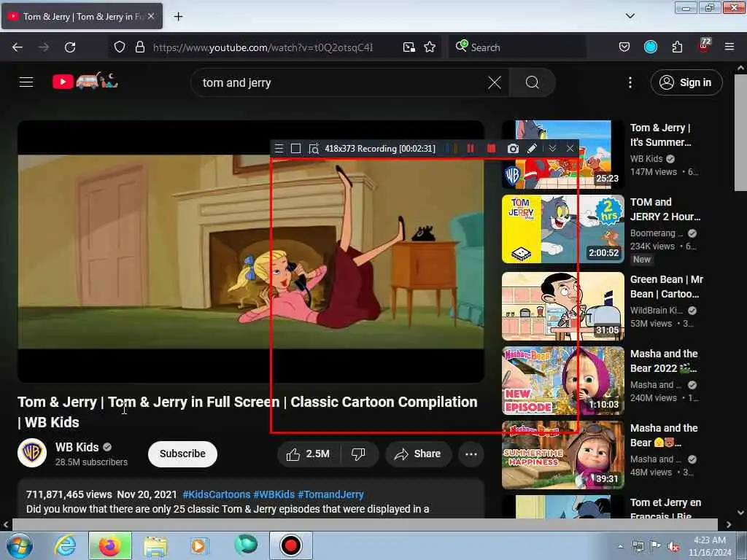Subscribe to WB Kids
Screen dimensions: 747x560
[182, 454]
